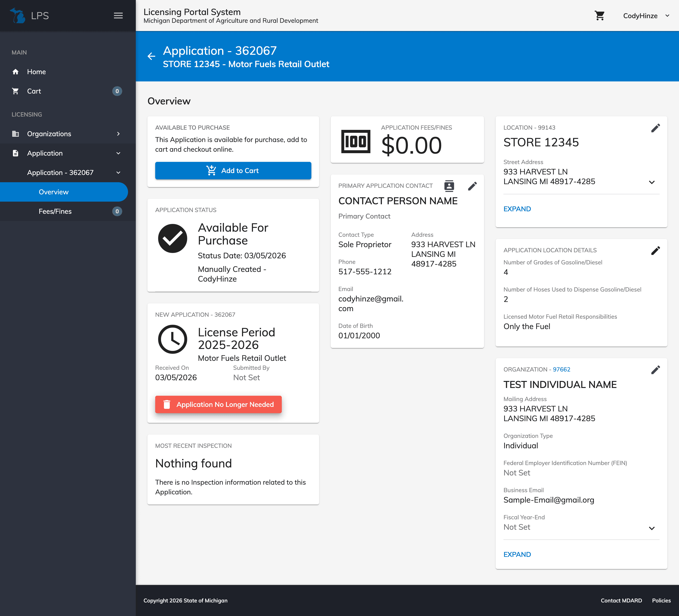Click the Add to Cart button

point(233,171)
